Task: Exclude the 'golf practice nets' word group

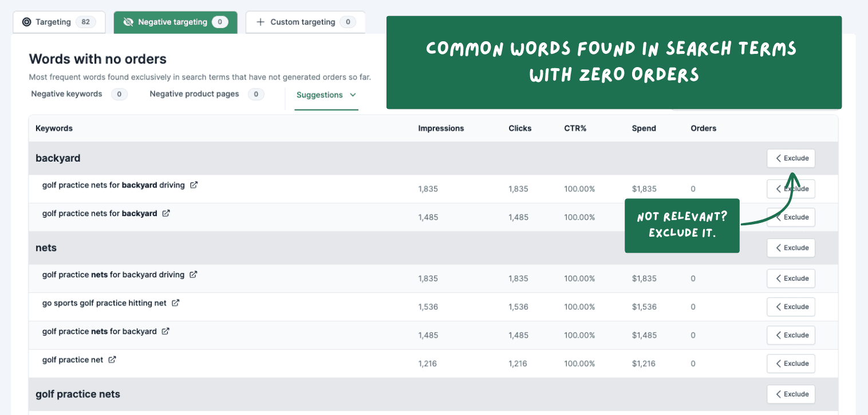Action: point(791,394)
